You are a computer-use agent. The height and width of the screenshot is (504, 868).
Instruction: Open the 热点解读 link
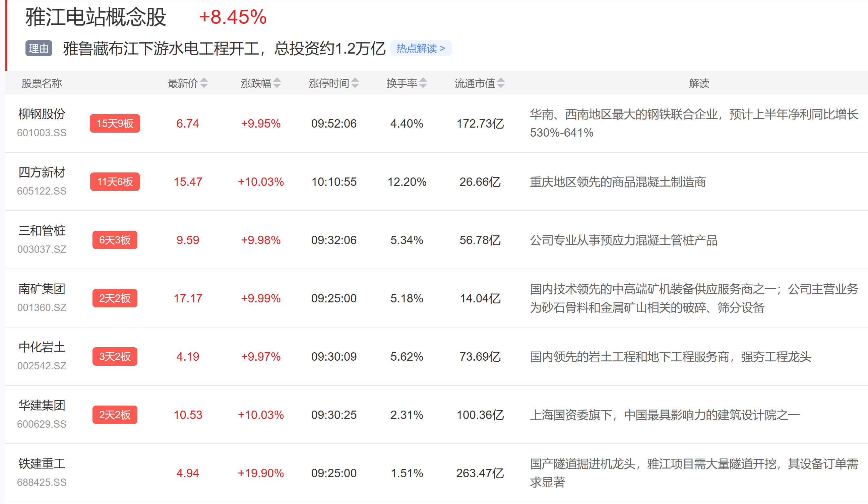click(421, 48)
